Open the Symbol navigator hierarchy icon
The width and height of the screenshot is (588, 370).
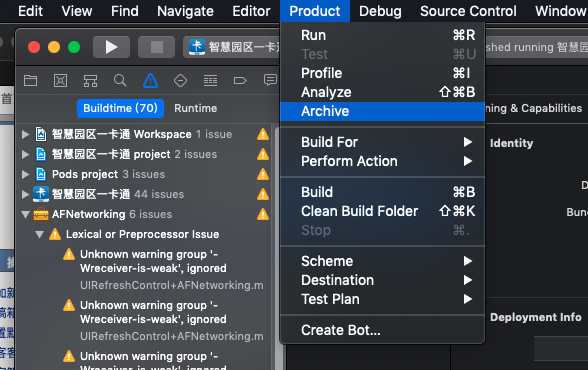[90, 80]
